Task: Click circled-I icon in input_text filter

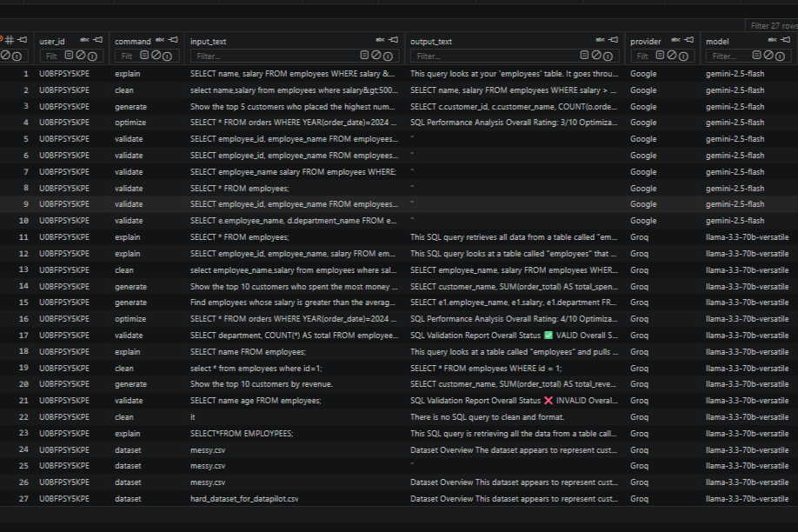Action: 388,56
